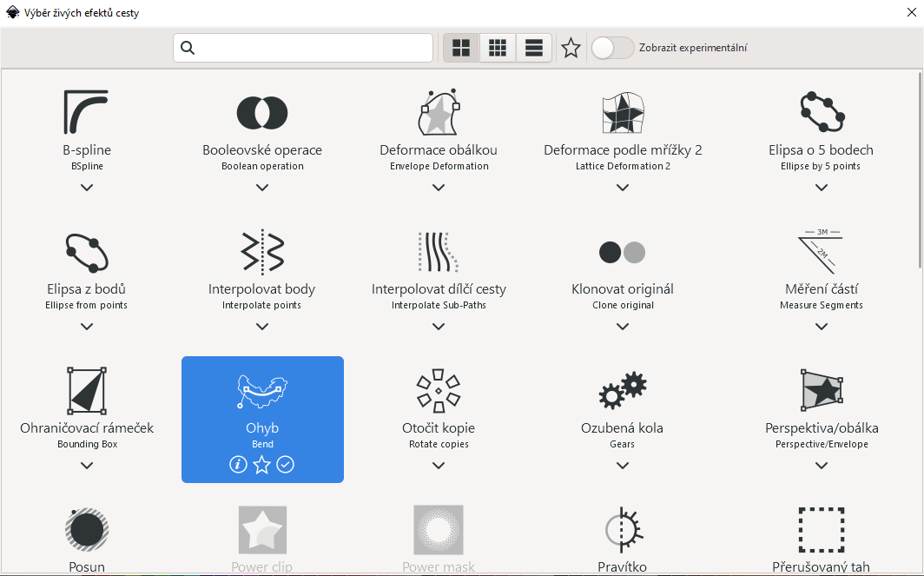
Task: Choose the Elipsa o 5 bodech effect
Action: click(822, 113)
